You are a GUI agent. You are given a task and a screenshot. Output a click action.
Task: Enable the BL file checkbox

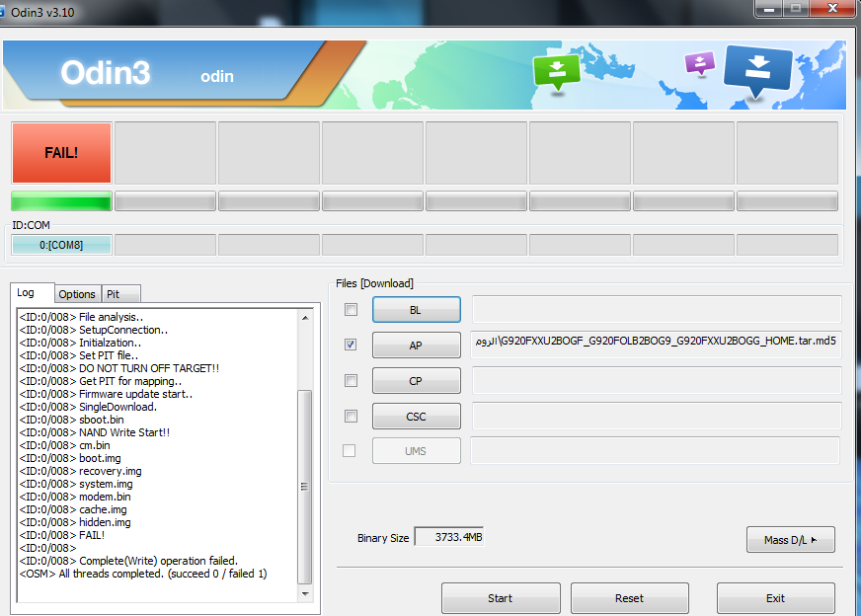tap(351, 310)
